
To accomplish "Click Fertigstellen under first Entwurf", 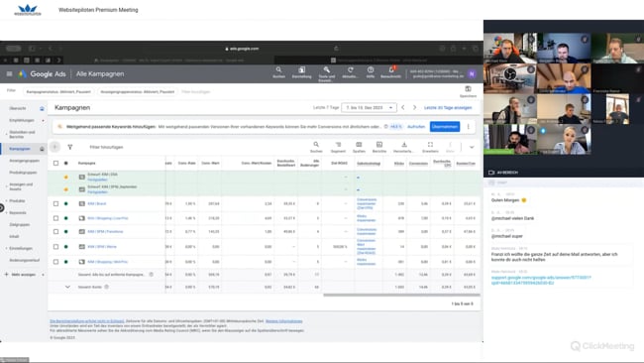I will pos(97,180).
